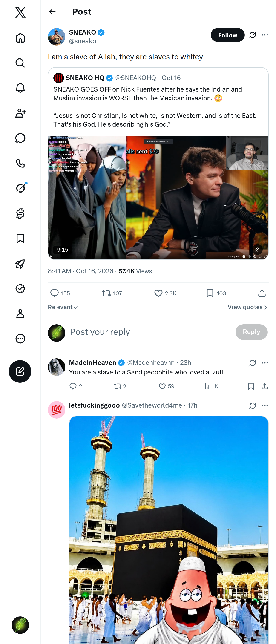Image resolution: width=276 pixels, height=644 pixels.
Task: Unmute the embedded video
Action: pyautogui.click(x=257, y=249)
